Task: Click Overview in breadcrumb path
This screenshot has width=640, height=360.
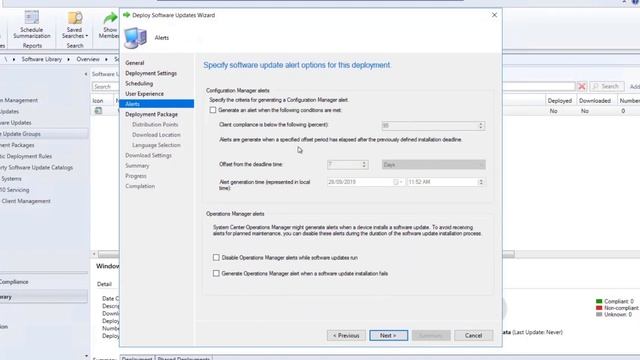Action: click(88, 59)
